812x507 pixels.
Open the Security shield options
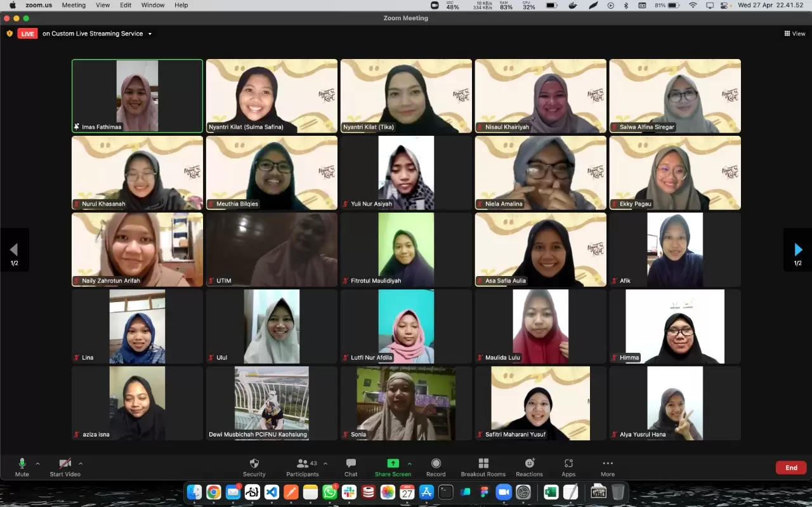[x=254, y=467]
